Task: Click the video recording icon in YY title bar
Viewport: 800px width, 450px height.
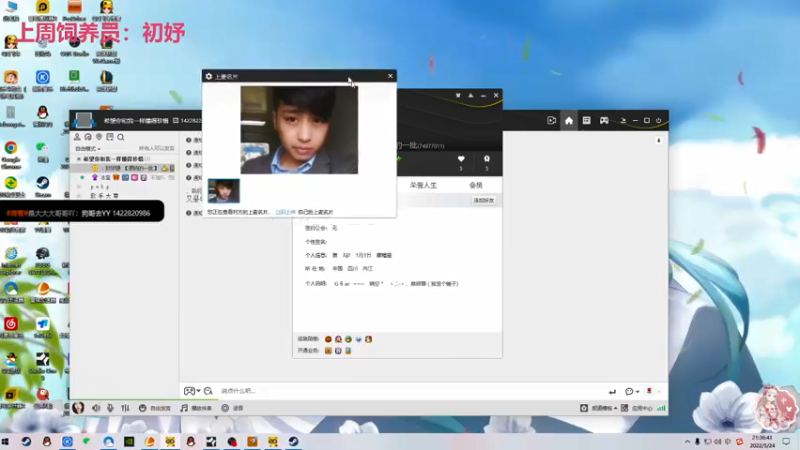Action: (552, 121)
